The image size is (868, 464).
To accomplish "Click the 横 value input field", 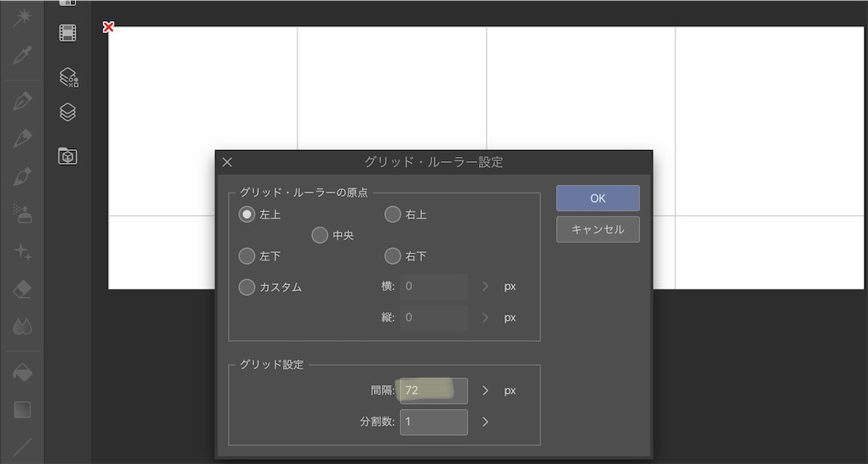I will pyautogui.click(x=434, y=286).
